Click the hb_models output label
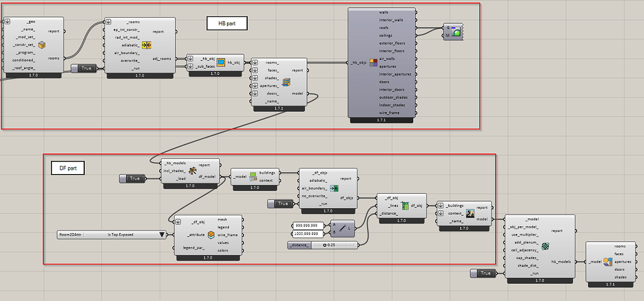The image size is (644, 301). pyautogui.click(x=561, y=261)
